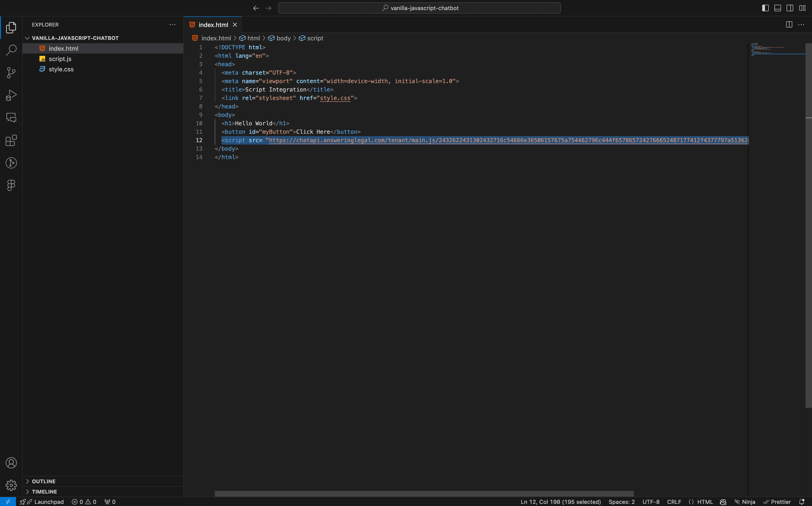Toggle the bottom panel visibility

point(777,8)
